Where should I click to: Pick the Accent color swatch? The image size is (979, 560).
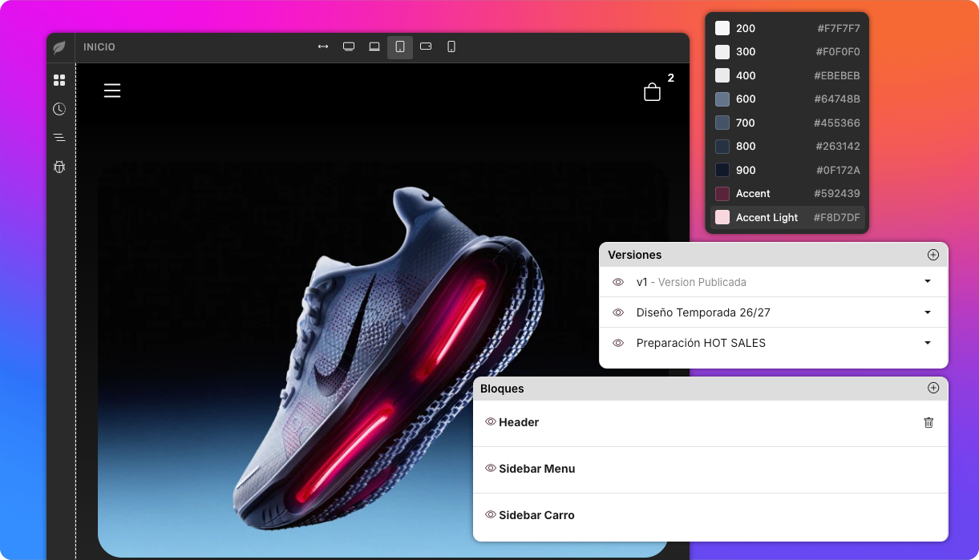click(722, 194)
